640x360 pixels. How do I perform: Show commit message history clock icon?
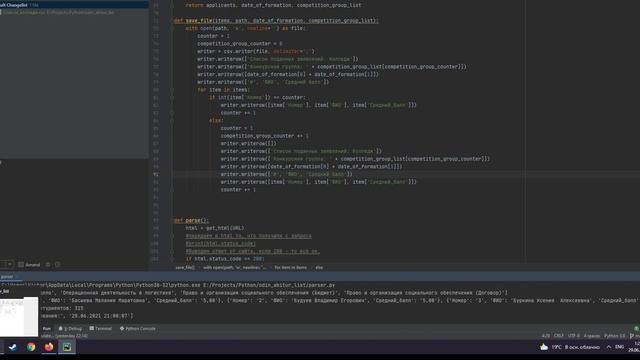pos(58,264)
